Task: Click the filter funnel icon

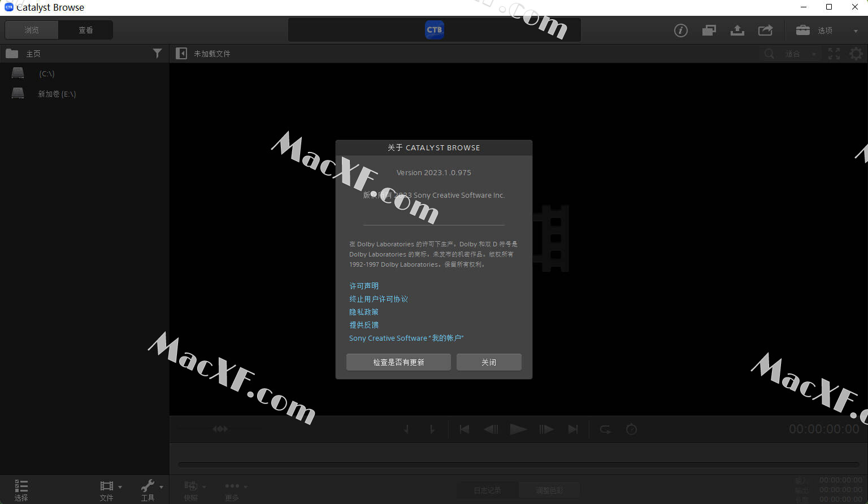Action: (x=157, y=54)
